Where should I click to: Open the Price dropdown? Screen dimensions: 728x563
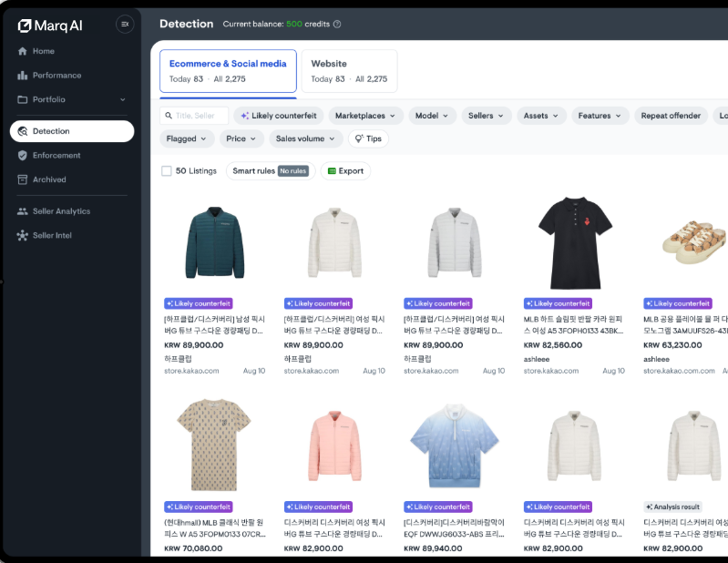coord(241,138)
